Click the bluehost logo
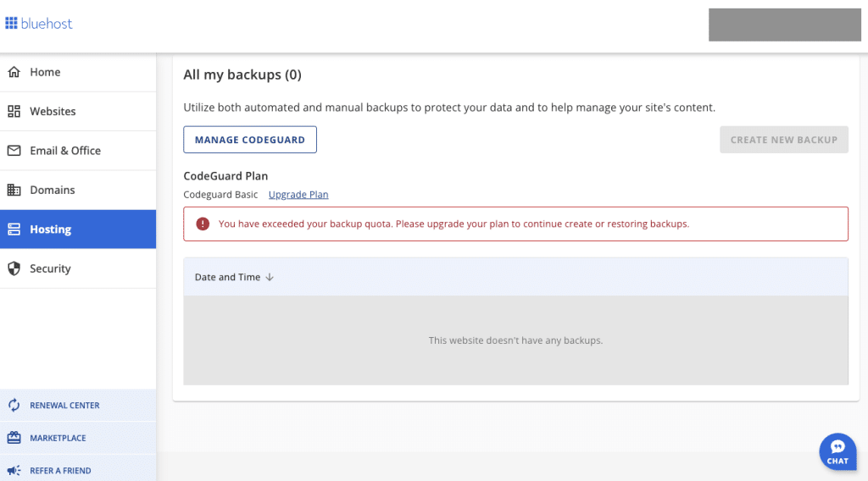The height and width of the screenshot is (481, 868). [39, 24]
